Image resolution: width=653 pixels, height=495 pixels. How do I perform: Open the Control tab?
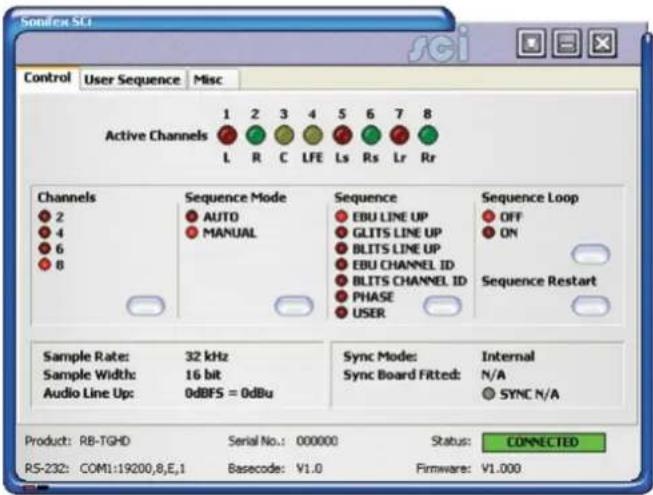[x=47, y=78]
